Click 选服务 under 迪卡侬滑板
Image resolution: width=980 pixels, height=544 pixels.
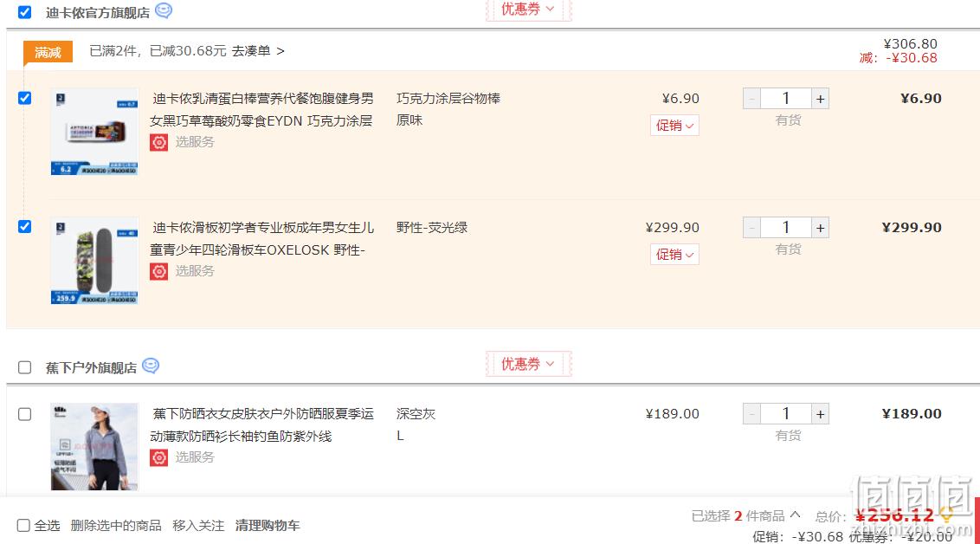pos(195,271)
